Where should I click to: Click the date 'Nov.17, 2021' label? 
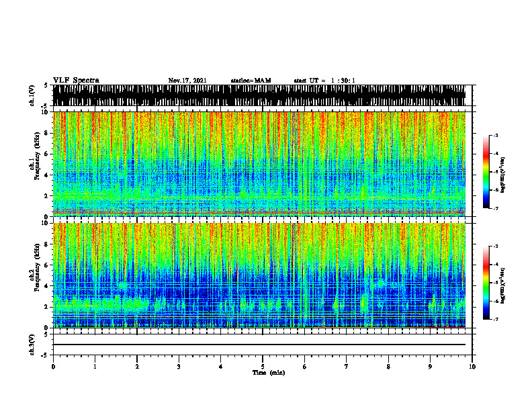pyautogui.click(x=187, y=81)
